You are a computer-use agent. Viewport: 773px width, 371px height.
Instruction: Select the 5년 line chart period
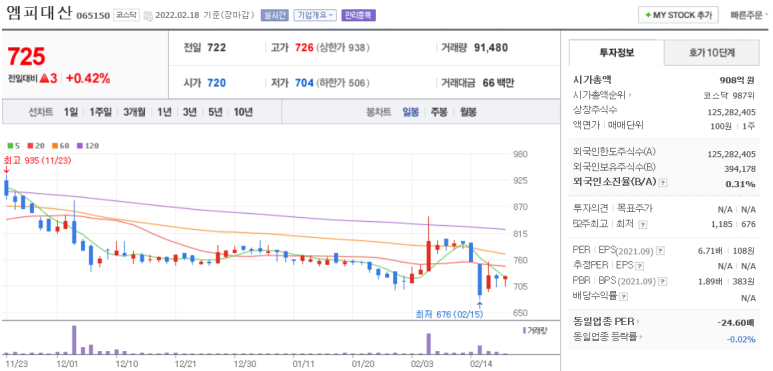click(x=215, y=112)
